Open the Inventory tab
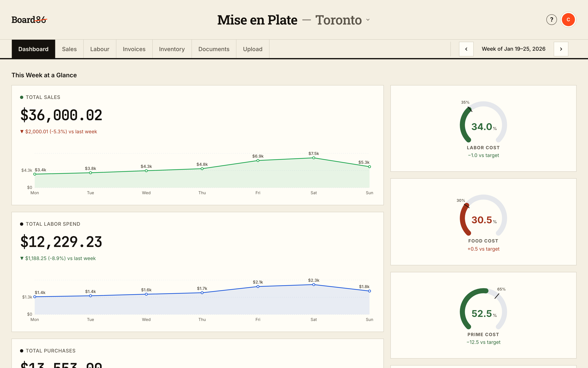The image size is (588, 368). pyautogui.click(x=172, y=49)
